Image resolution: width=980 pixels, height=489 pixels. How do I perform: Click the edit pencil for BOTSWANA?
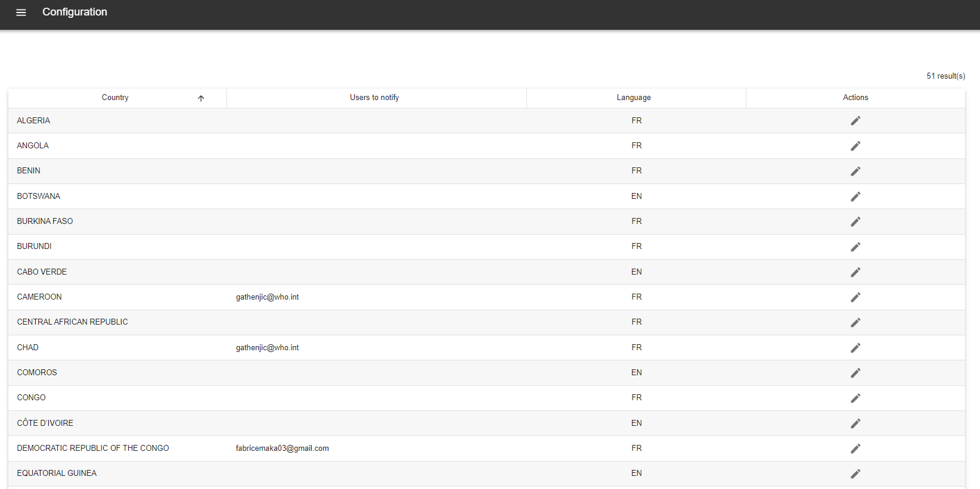pyautogui.click(x=855, y=197)
